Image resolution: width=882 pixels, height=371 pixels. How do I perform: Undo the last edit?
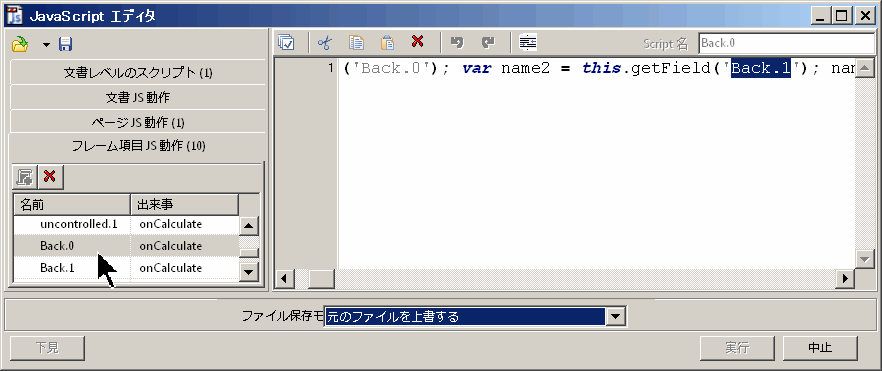pyautogui.click(x=457, y=42)
